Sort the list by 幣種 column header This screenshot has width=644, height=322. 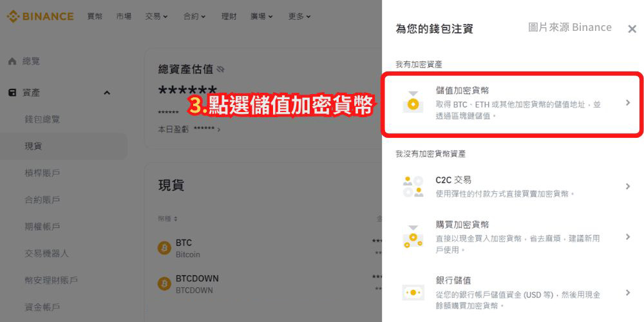tap(167, 218)
